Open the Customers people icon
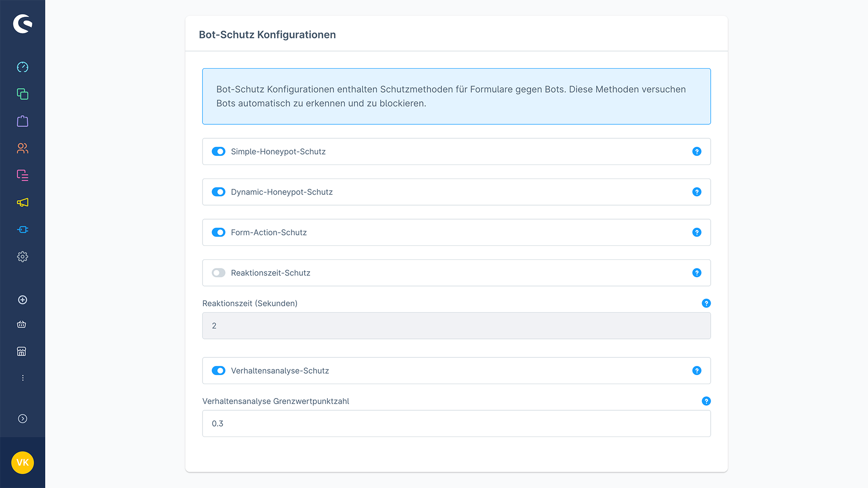 point(23,148)
